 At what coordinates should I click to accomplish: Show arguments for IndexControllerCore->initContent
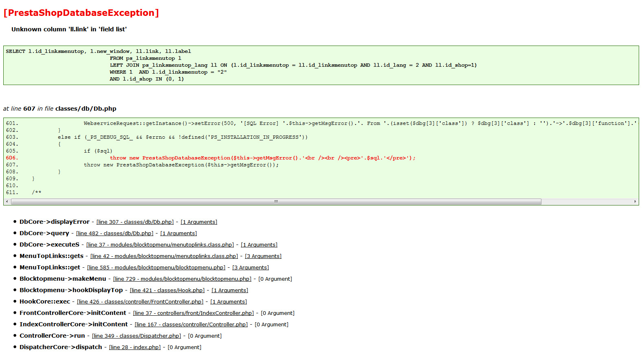272,325
